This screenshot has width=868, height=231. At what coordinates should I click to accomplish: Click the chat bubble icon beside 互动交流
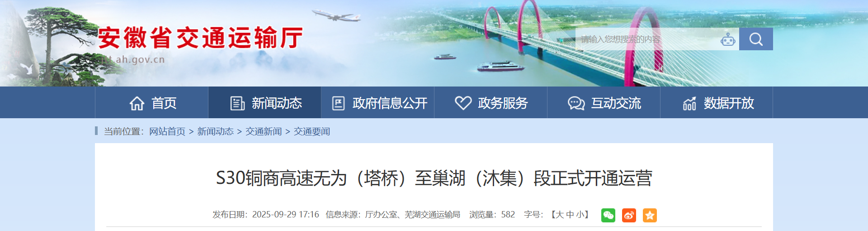pos(576,103)
